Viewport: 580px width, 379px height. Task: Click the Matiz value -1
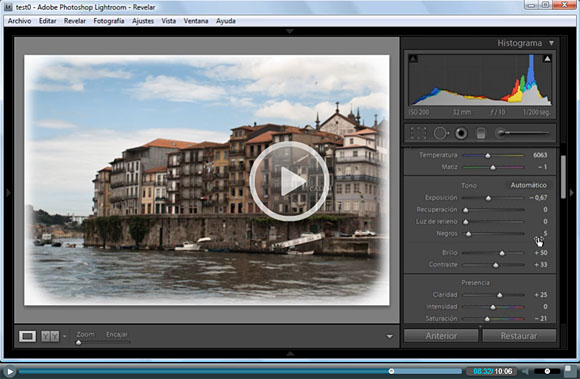pyautogui.click(x=542, y=167)
